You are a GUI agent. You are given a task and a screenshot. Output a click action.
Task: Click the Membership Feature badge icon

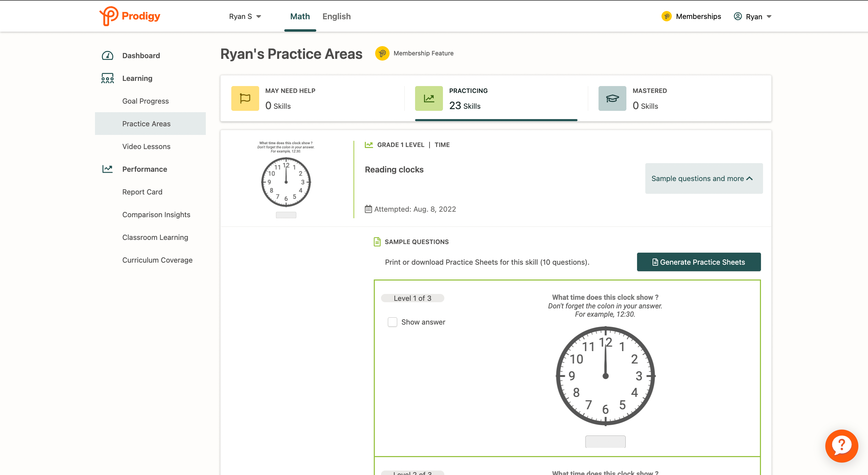(x=382, y=53)
